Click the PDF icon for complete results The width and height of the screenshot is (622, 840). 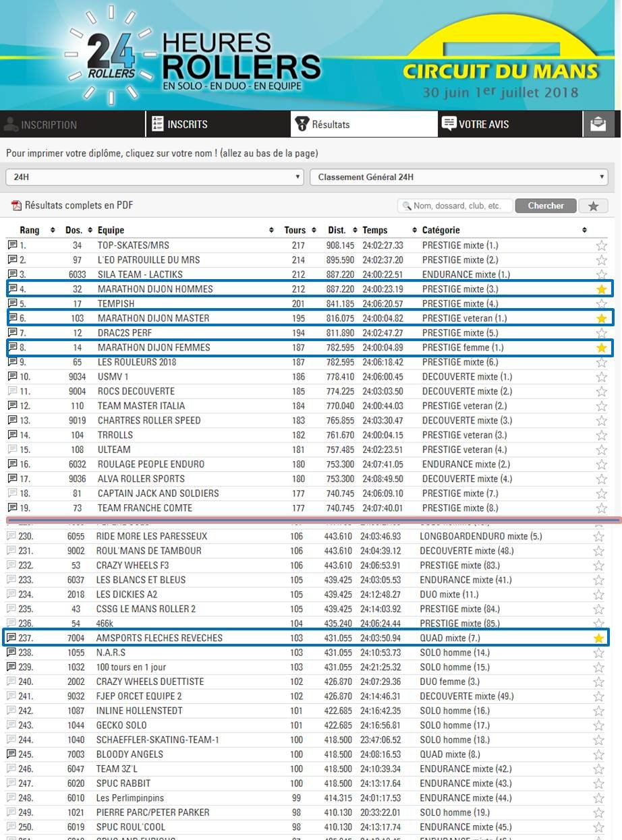[16, 206]
